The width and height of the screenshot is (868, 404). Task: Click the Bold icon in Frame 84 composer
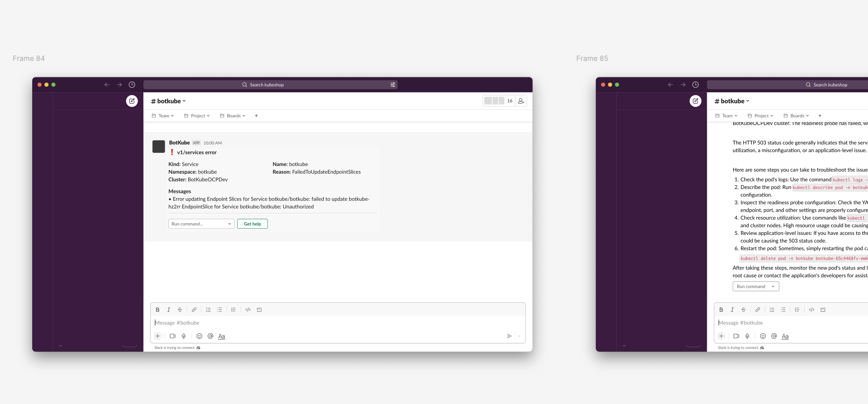[x=157, y=310]
